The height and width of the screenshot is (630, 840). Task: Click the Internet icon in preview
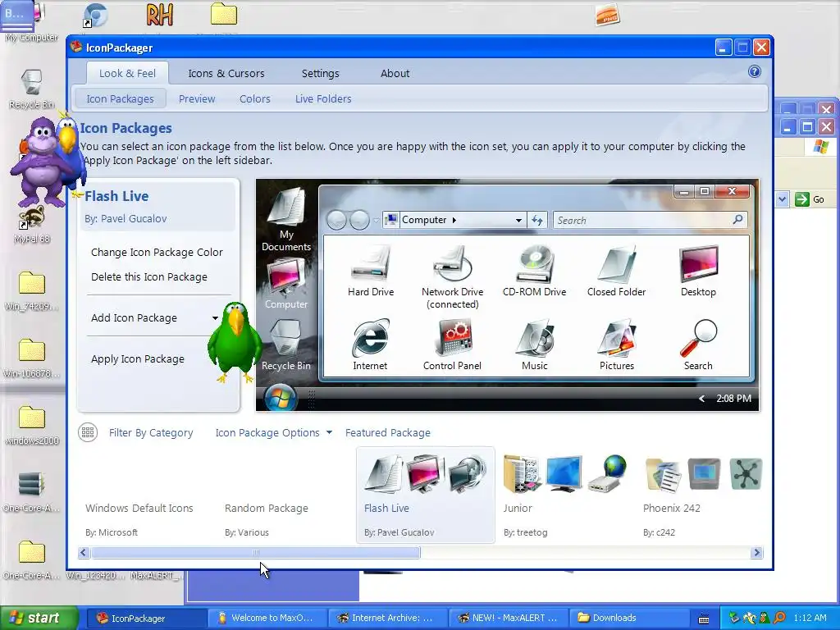click(x=370, y=338)
